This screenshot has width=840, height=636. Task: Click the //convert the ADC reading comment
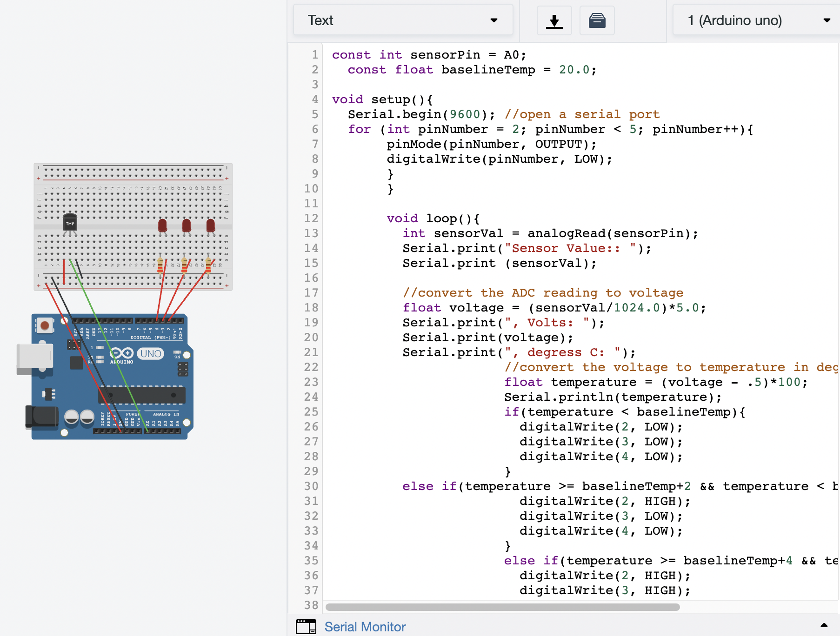click(x=543, y=293)
